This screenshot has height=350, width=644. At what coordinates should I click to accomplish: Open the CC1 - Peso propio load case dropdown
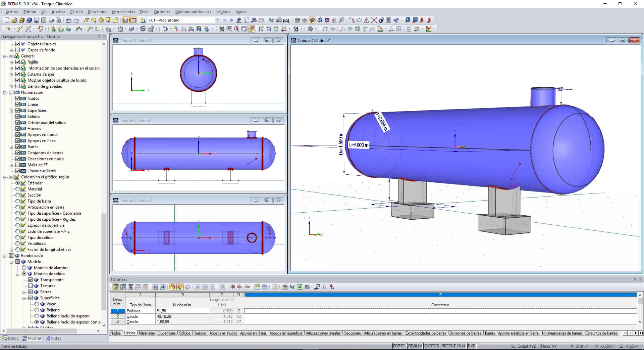[217, 20]
